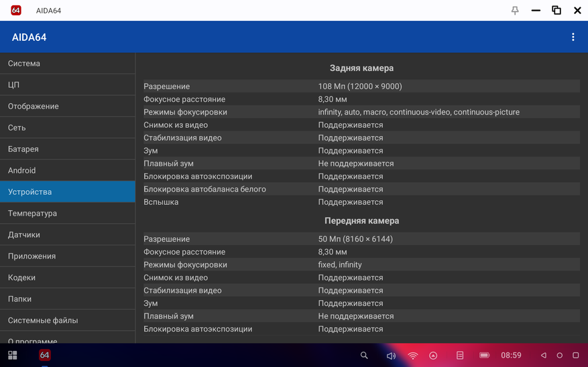Open Батарея section
The width and height of the screenshot is (588, 367).
(68, 149)
